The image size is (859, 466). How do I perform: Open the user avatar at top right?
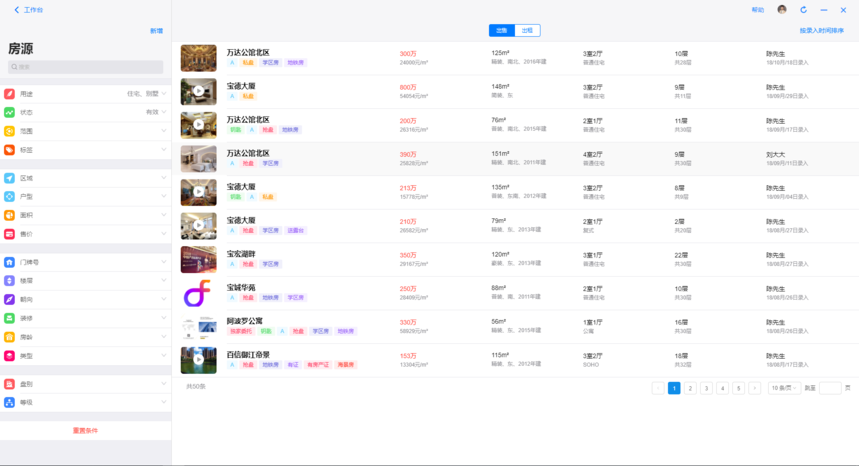tap(782, 9)
